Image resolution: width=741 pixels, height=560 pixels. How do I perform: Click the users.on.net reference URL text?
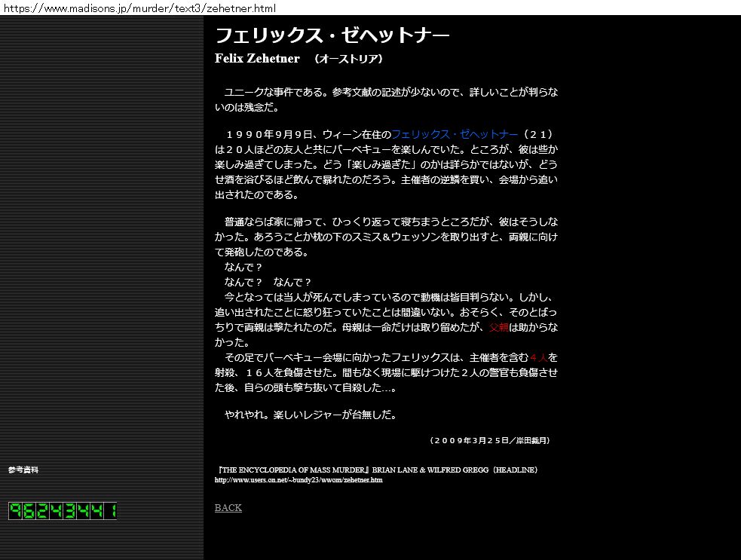[299, 480]
